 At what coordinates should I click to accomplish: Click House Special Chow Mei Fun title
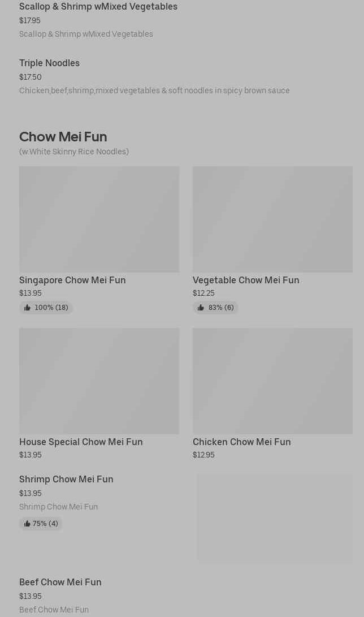pos(81,442)
